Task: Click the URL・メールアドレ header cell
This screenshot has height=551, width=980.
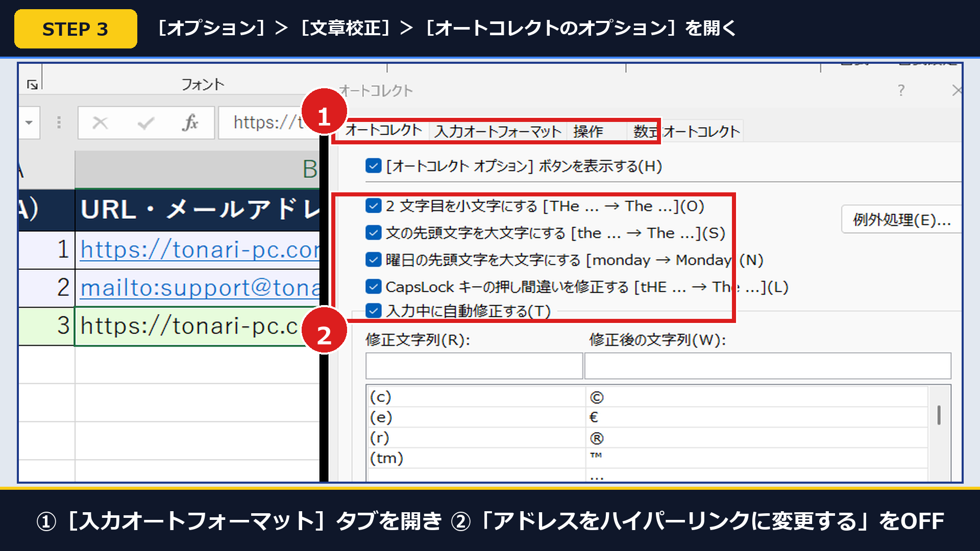Action: [x=197, y=210]
